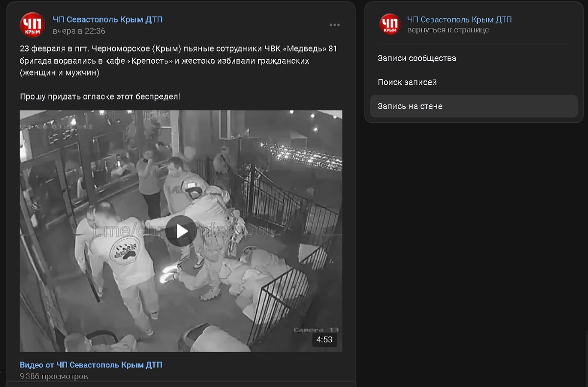
Task: Open post author name ЧП Севастополь Крым ДТП
Action: pos(107,20)
